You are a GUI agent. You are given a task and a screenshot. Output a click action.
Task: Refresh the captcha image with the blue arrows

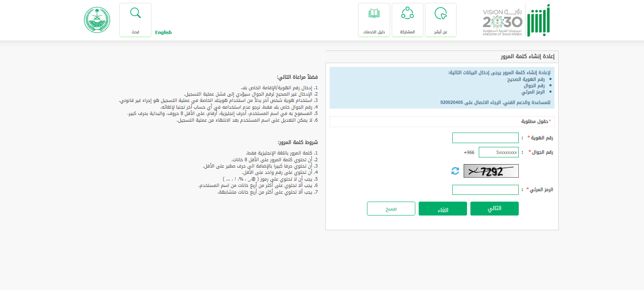[x=455, y=171]
